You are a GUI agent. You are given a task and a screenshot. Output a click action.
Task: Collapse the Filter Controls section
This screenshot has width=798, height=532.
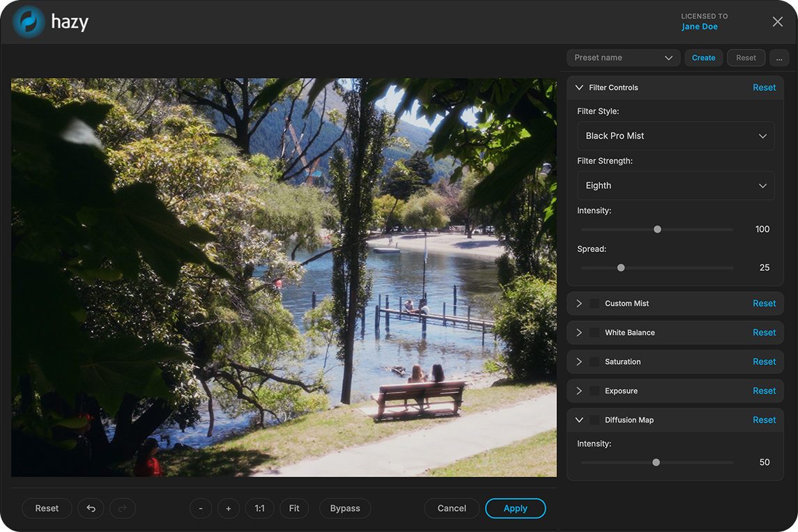pyautogui.click(x=578, y=88)
